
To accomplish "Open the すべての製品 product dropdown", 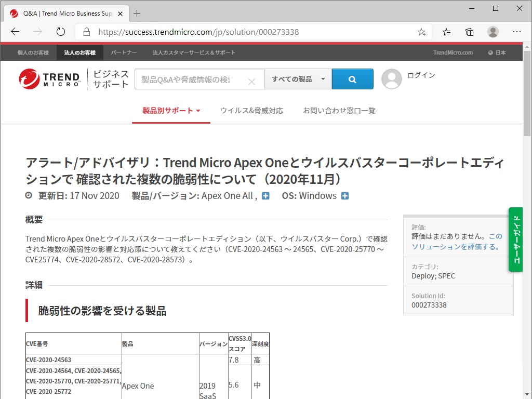I will pyautogui.click(x=298, y=79).
